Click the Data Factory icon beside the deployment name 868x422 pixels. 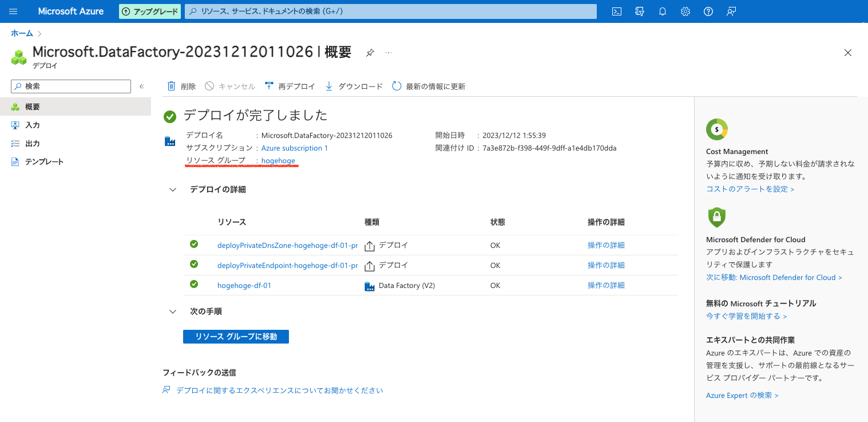[x=170, y=141]
